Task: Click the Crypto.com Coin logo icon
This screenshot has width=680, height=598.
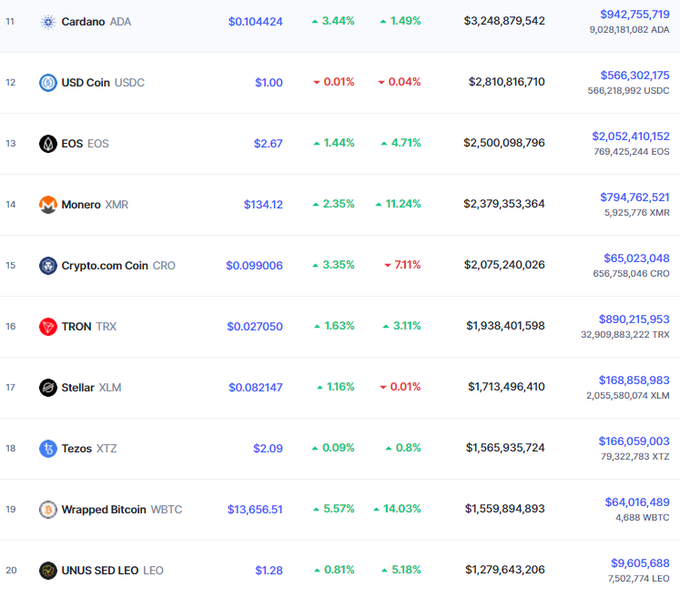Action: (x=48, y=265)
